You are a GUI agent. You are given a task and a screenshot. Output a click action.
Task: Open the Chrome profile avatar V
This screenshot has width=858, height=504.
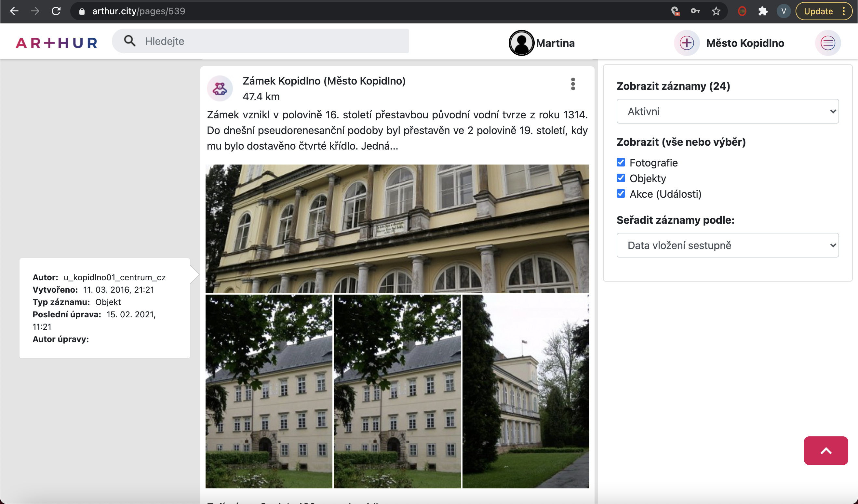click(x=784, y=11)
